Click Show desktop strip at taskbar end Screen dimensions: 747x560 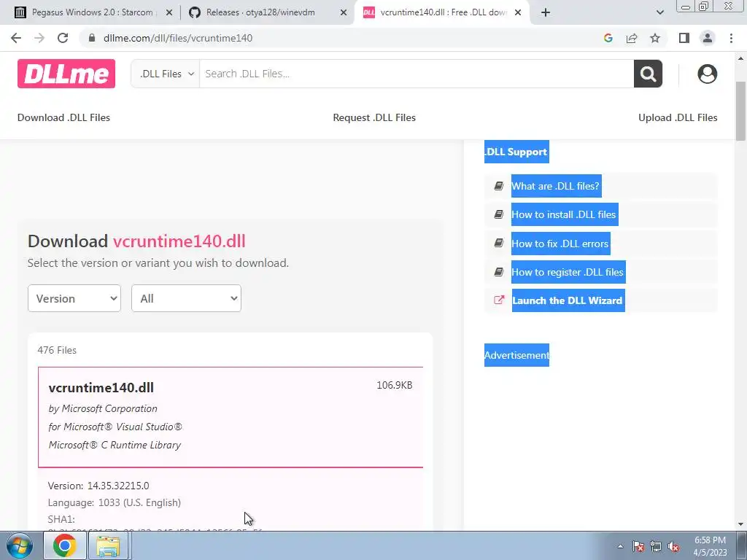(x=741, y=545)
